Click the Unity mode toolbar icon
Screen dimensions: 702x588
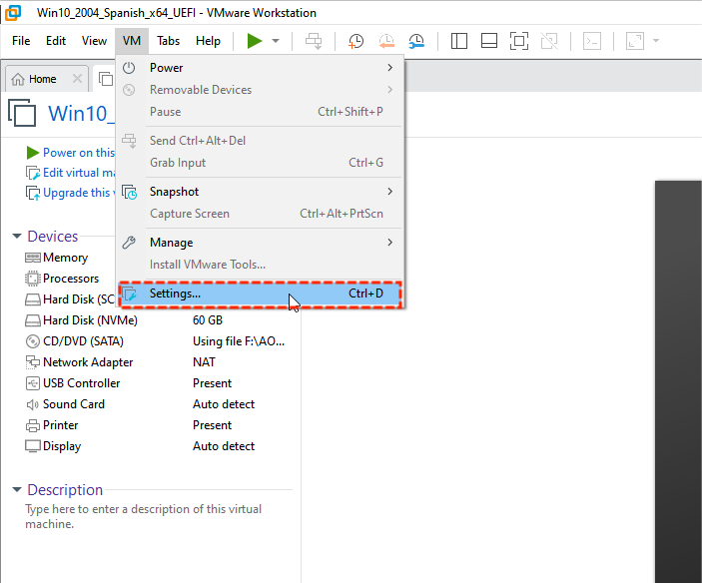pyautogui.click(x=549, y=41)
